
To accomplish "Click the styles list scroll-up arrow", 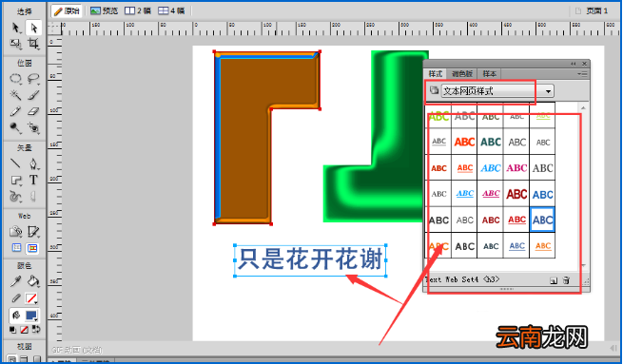I will [583, 107].
